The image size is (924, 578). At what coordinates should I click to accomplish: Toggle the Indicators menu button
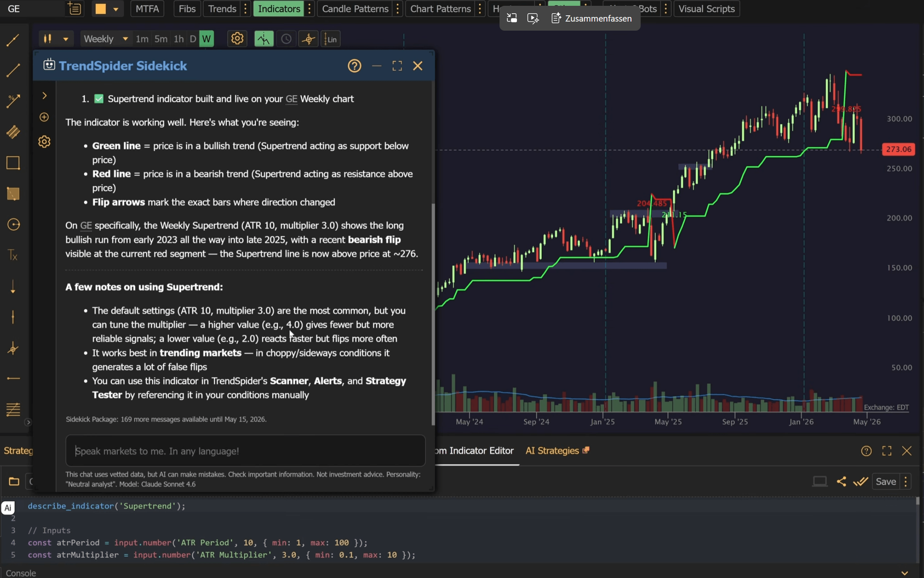coord(279,9)
